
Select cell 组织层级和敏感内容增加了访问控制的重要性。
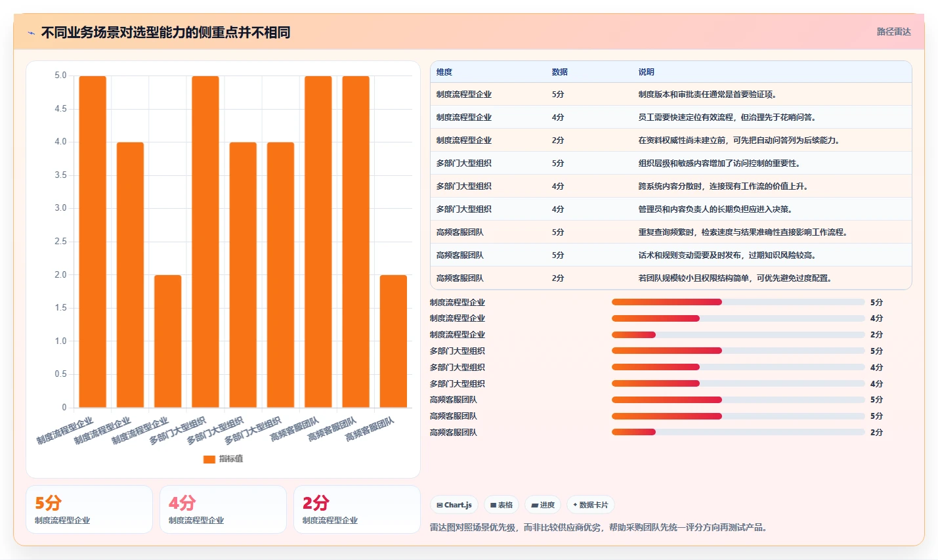(x=719, y=163)
